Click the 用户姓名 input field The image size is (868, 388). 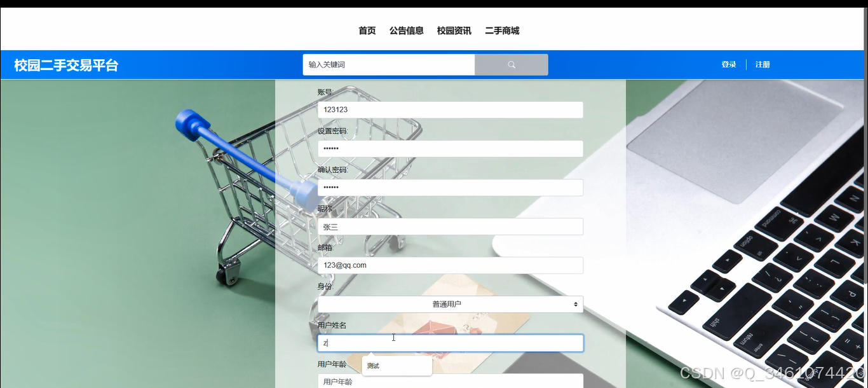pos(451,343)
